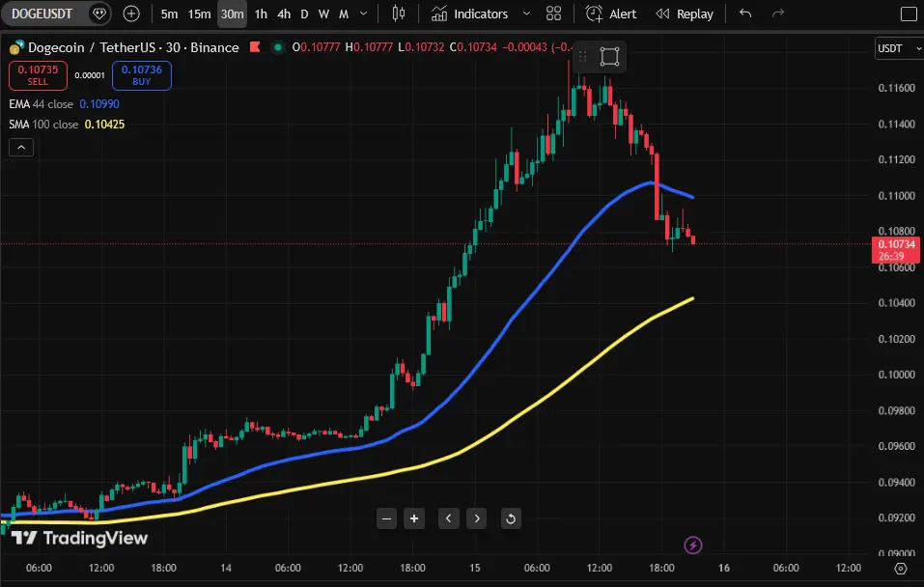Move the chart right with arrow button
The height and width of the screenshot is (587, 924).
click(x=477, y=518)
